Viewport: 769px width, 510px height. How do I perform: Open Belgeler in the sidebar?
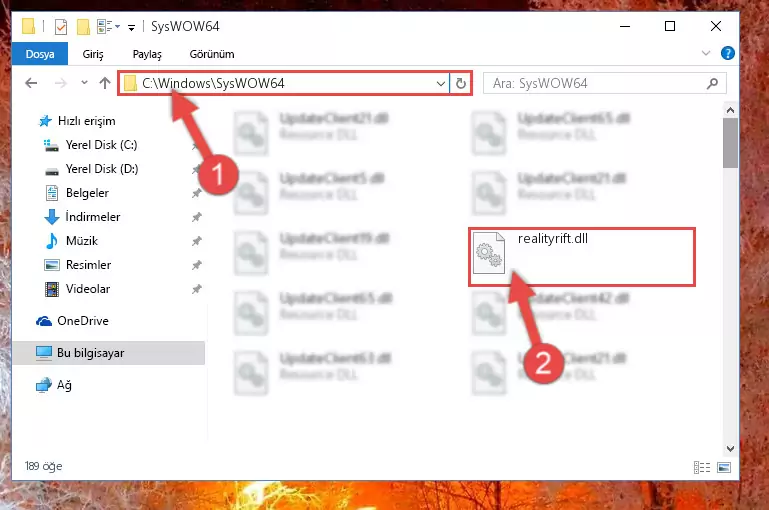(x=87, y=193)
